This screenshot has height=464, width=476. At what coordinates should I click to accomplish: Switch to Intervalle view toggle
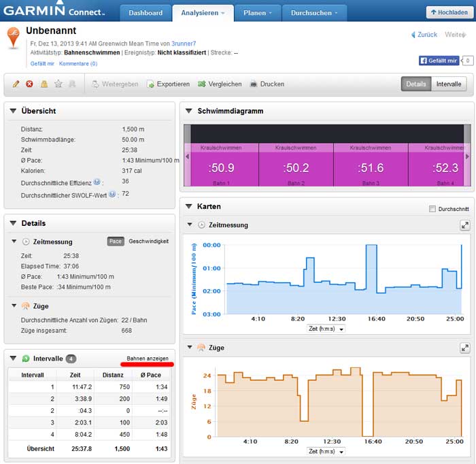point(449,84)
